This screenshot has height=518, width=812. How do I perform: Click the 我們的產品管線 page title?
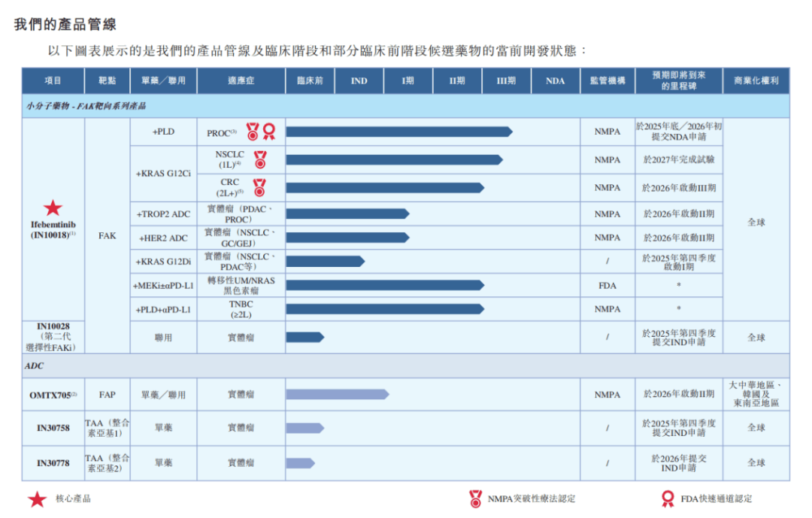65,25
